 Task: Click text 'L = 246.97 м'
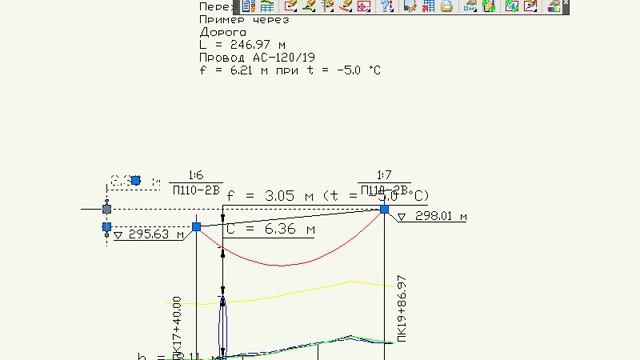(x=242, y=44)
